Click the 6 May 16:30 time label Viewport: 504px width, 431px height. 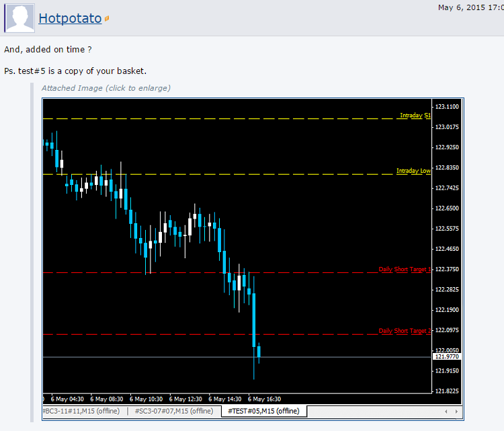point(264,399)
